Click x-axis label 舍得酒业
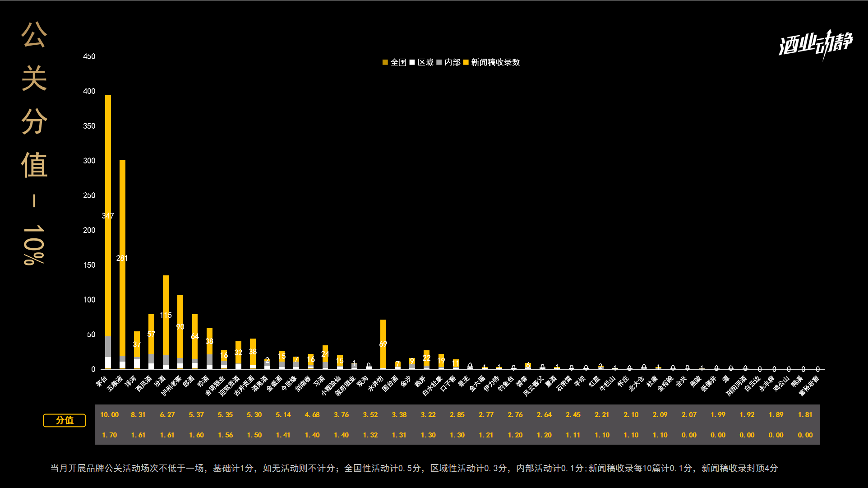 tap(214, 386)
